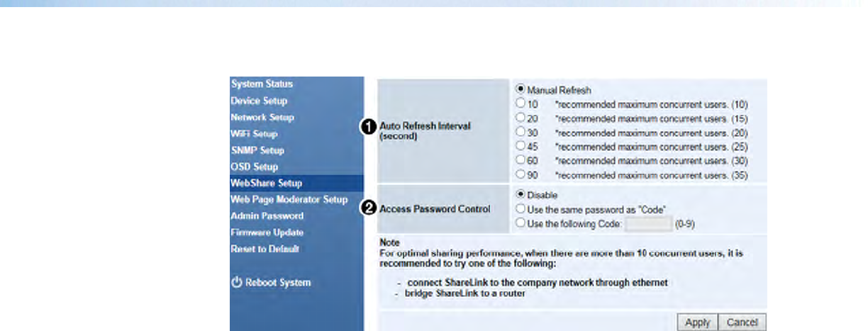Select the 20 second refresh option
Image resolution: width=868 pixels, height=331 pixels.
pyautogui.click(x=521, y=118)
